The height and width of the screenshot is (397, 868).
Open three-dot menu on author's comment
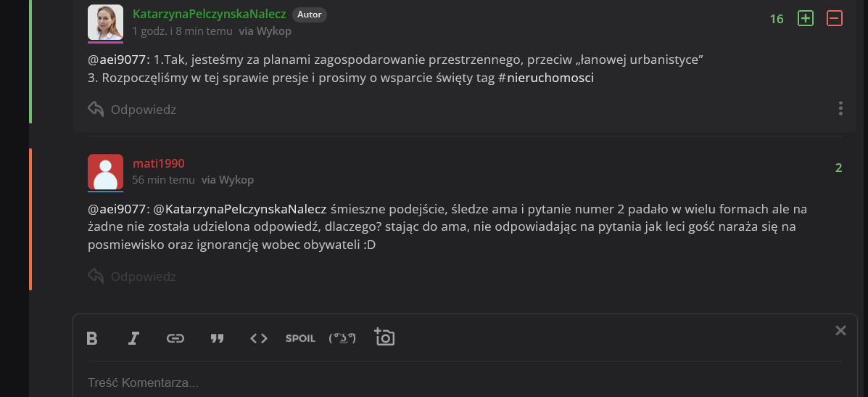tap(840, 109)
